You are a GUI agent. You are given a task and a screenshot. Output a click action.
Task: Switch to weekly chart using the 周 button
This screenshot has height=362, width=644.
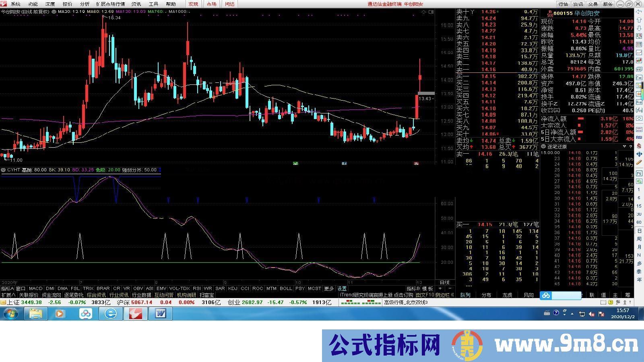tap(638, 238)
